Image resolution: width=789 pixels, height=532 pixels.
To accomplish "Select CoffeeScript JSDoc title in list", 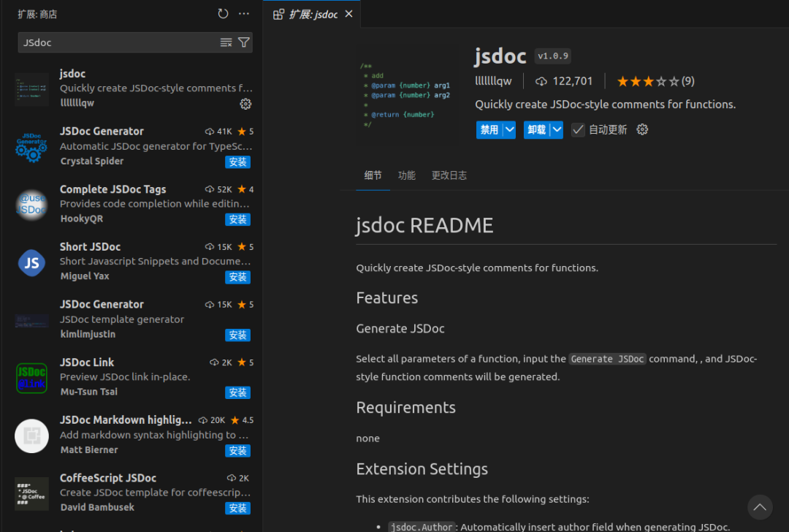I will click(x=107, y=478).
